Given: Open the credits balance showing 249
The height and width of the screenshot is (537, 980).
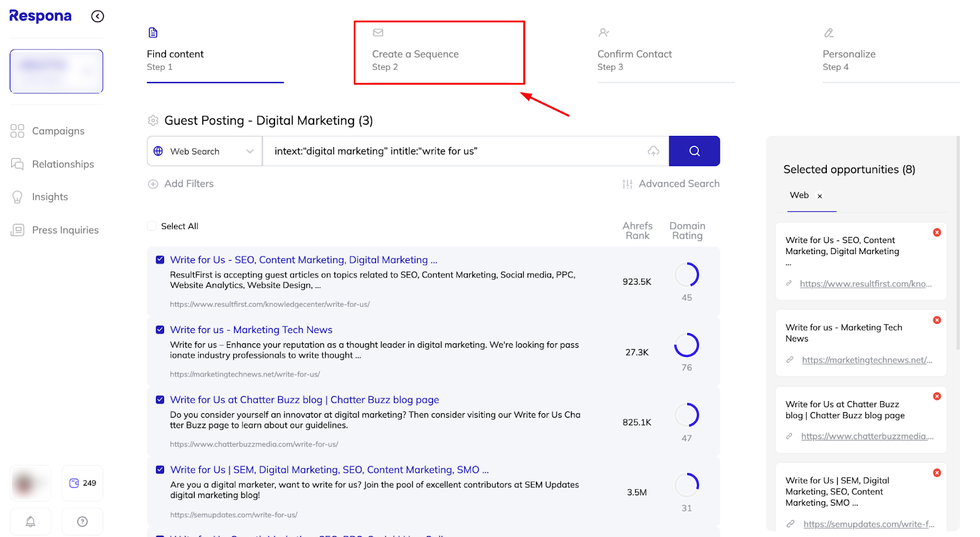Looking at the screenshot, I should coord(83,483).
